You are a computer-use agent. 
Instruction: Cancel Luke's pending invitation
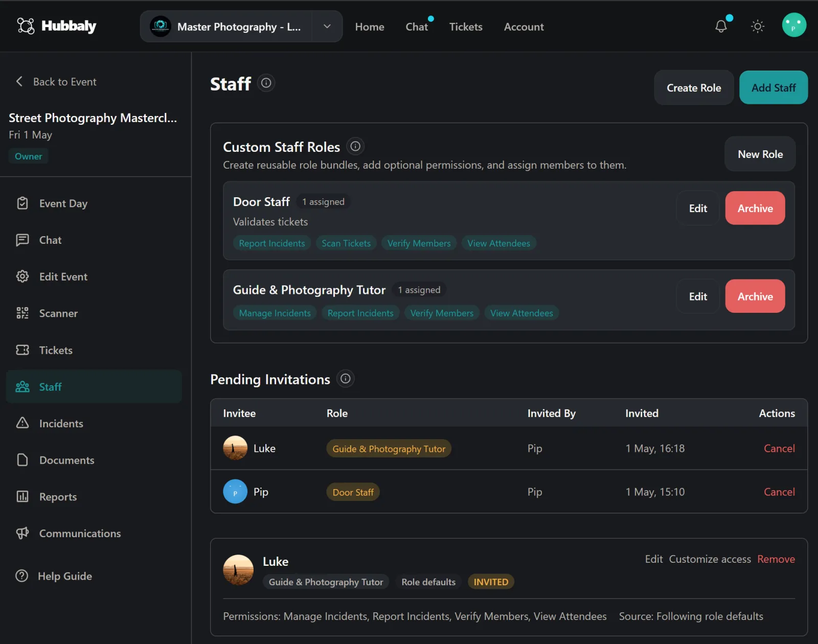(779, 448)
